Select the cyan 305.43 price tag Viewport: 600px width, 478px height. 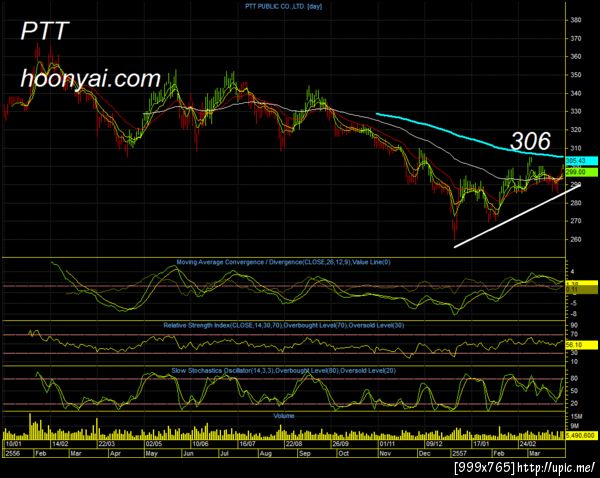click(581, 161)
